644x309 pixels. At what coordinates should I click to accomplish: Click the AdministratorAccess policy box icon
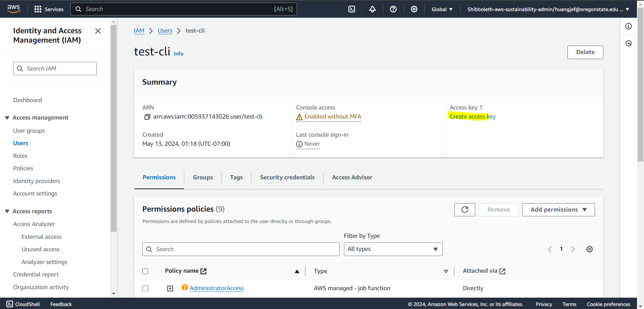pos(185,287)
